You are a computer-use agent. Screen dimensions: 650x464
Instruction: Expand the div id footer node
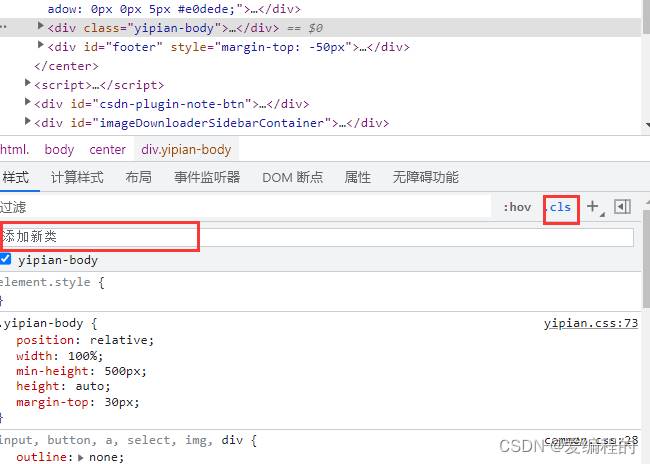[x=40, y=44]
